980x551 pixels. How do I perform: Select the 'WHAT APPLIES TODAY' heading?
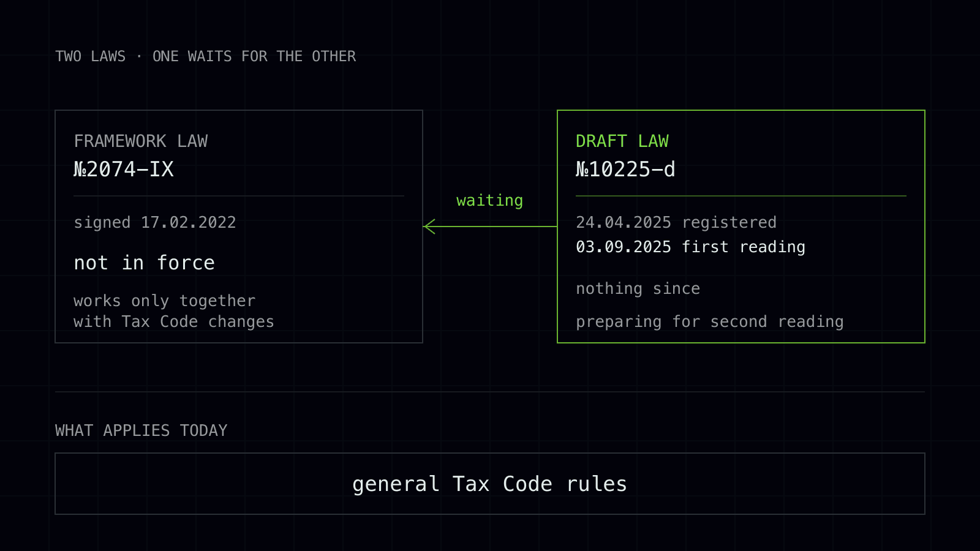coord(141,430)
